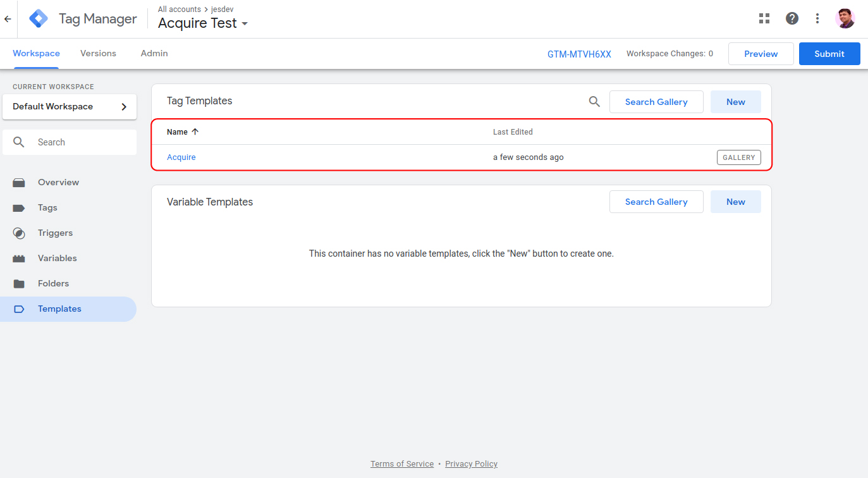
Task: Open the help question mark icon
Action: pos(792,18)
